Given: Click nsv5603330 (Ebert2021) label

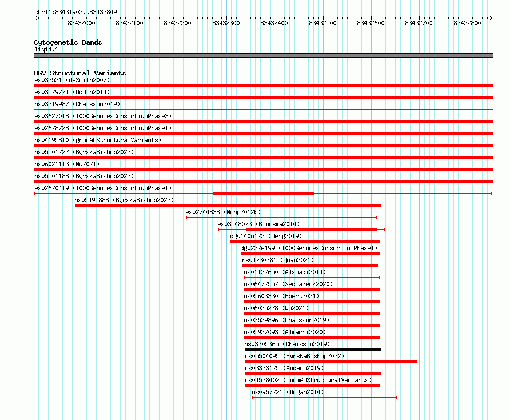Looking at the screenshot, I should 281,296.
